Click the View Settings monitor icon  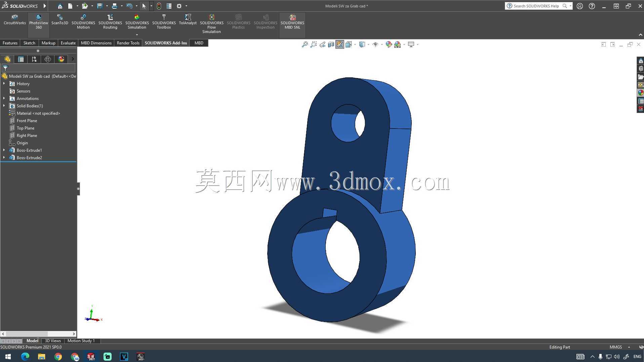[x=411, y=44]
